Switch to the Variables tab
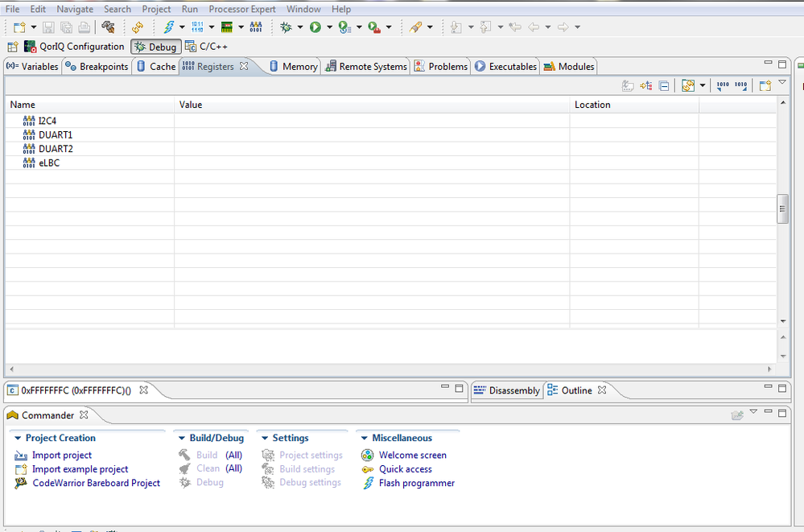 tap(33, 66)
